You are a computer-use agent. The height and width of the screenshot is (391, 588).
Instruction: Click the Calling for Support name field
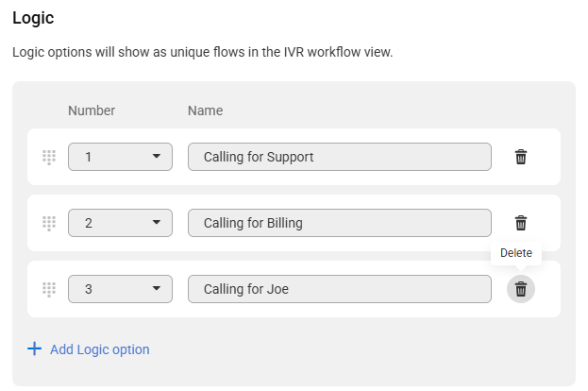(x=340, y=157)
